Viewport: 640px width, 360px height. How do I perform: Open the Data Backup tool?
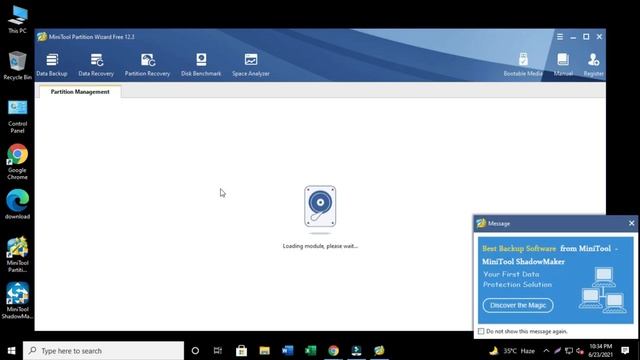coord(52,64)
